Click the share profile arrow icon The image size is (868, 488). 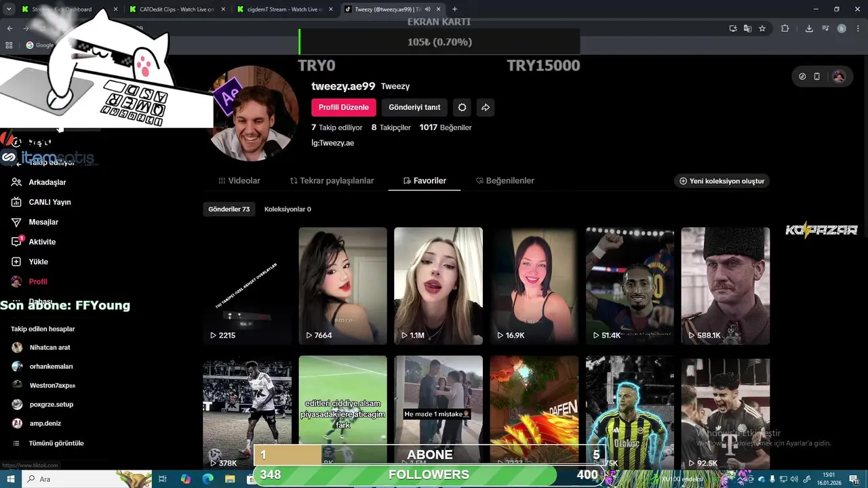click(x=486, y=107)
